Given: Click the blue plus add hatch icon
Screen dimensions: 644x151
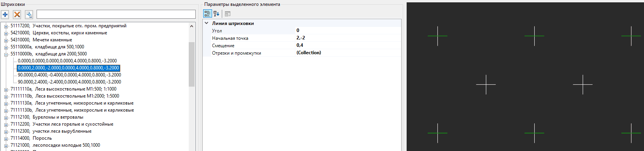Looking at the screenshot, I should [5, 14].
